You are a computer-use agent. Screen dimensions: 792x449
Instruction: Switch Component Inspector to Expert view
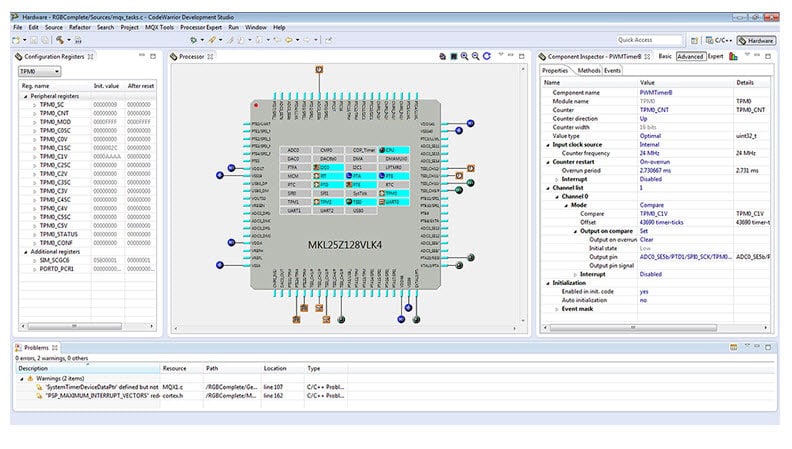pyautogui.click(x=716, y=57)
